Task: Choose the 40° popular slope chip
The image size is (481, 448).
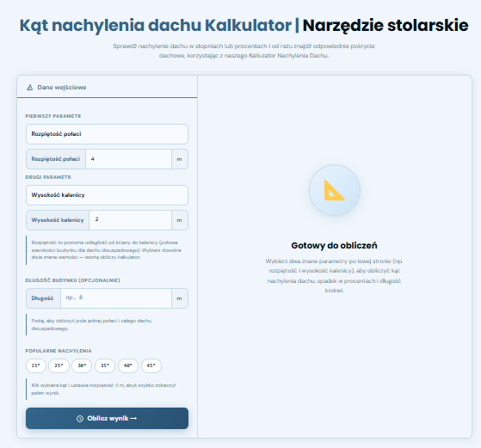Action: (x=128, y=365)
